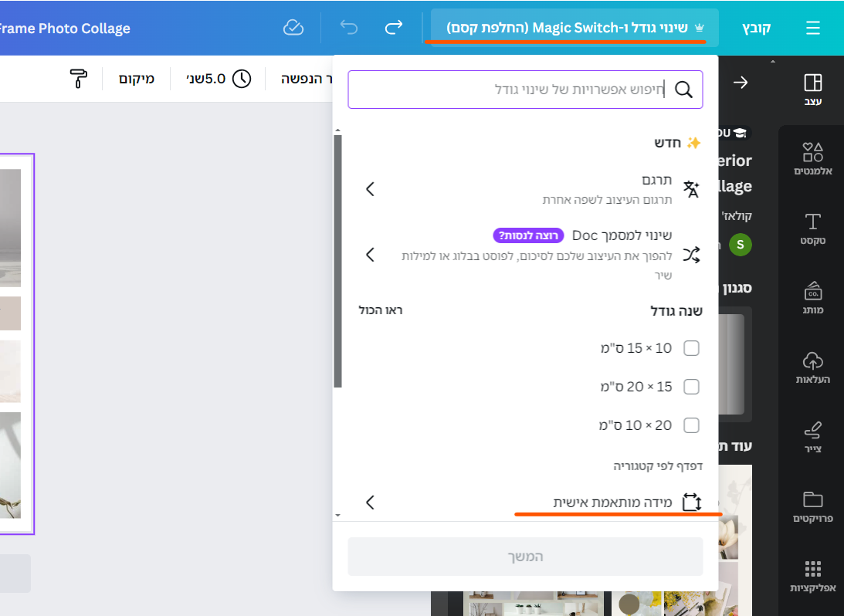Open the Magic Switch resize button
Image resolution: width=844 pixels, height=616 pixels.
(575, 28)
